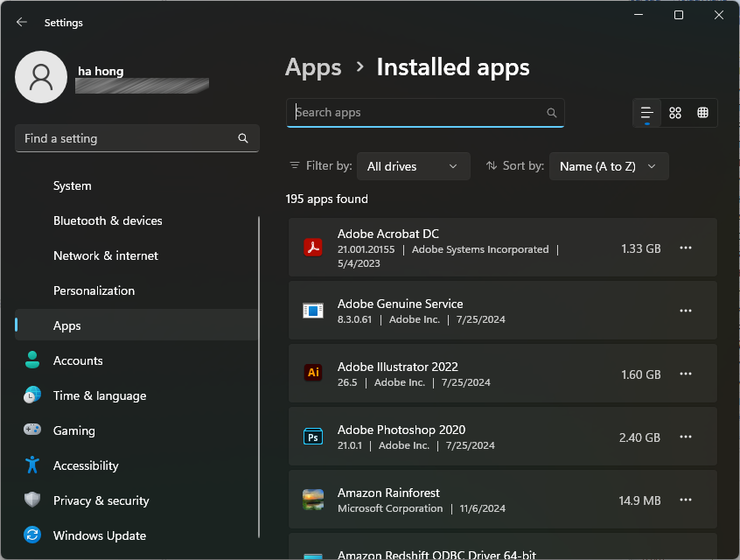Viewport: 740px width, 560px height.
Task: Open more options for Adobe Genuine Service
Action: [686, 311]
